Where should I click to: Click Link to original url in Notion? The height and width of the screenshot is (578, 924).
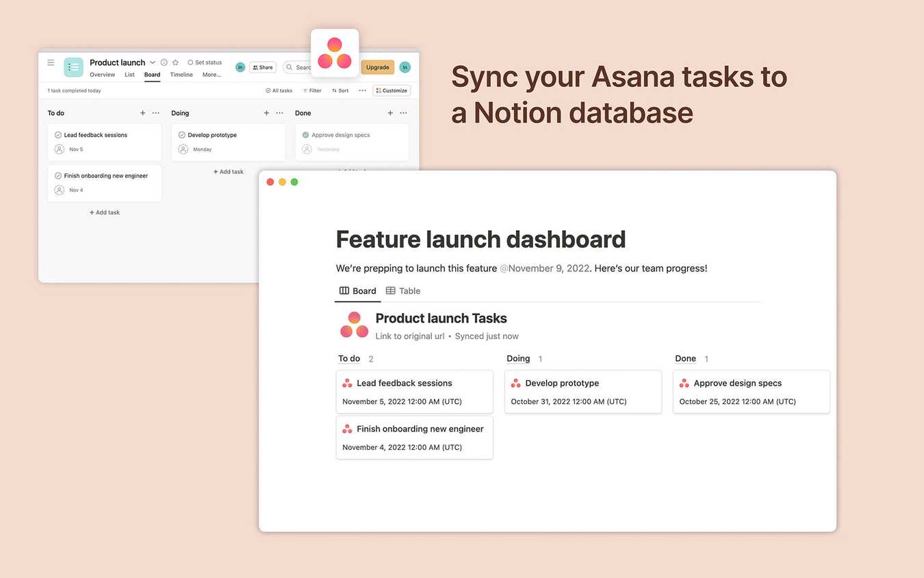[410, 336]
